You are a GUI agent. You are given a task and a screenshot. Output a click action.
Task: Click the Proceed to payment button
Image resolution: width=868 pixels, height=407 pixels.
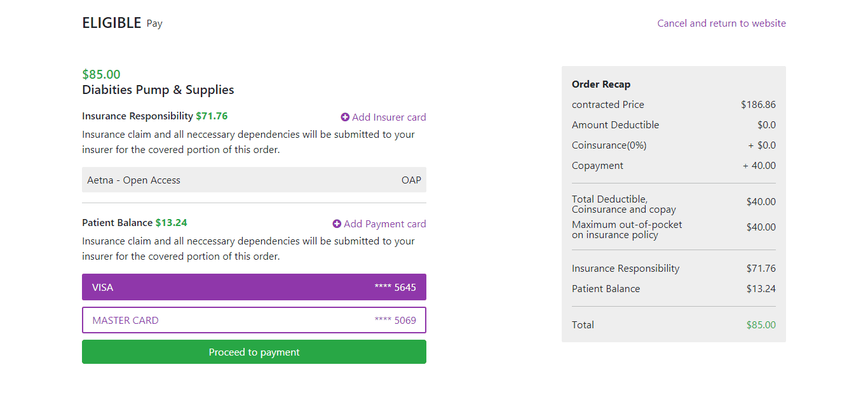(254, 352)
